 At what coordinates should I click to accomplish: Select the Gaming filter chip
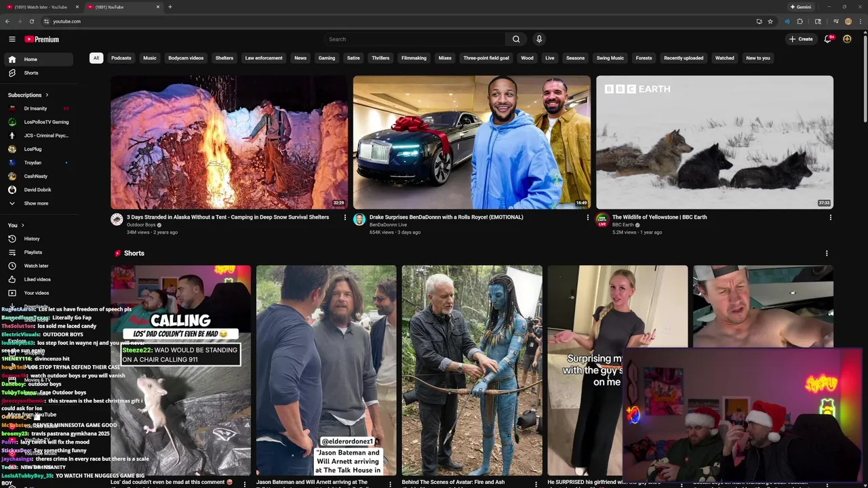pyautogui.click(x=327, y=58)
